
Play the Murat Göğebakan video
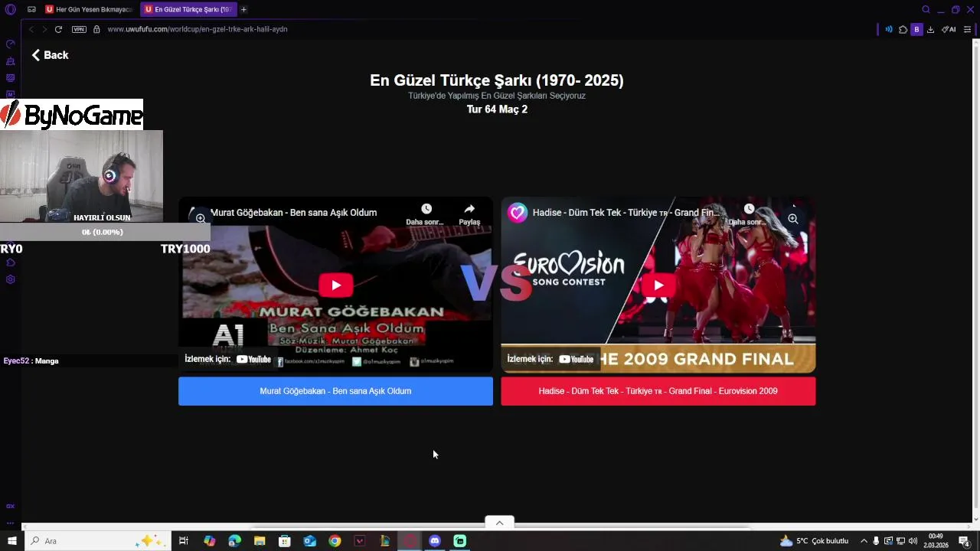[x=335, y=285]
